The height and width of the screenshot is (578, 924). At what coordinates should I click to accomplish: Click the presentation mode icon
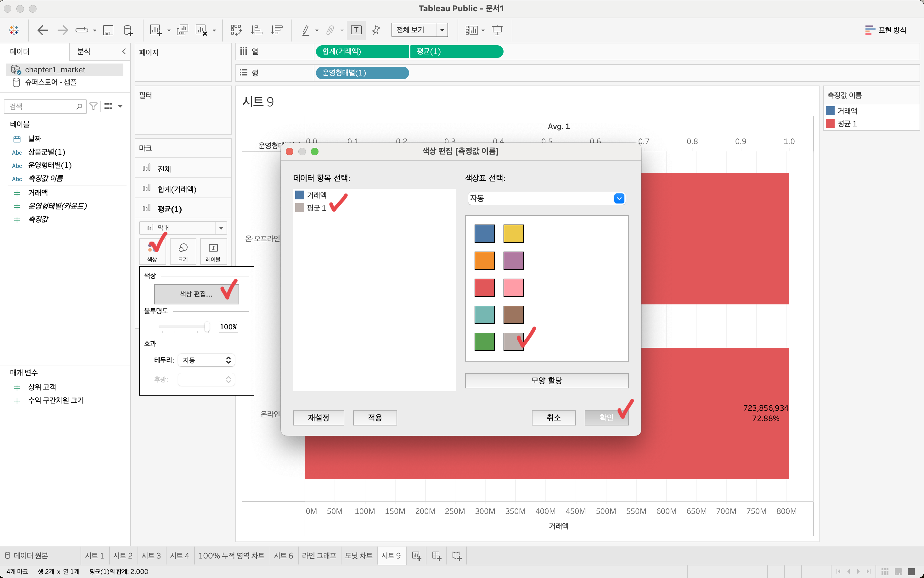497,30
